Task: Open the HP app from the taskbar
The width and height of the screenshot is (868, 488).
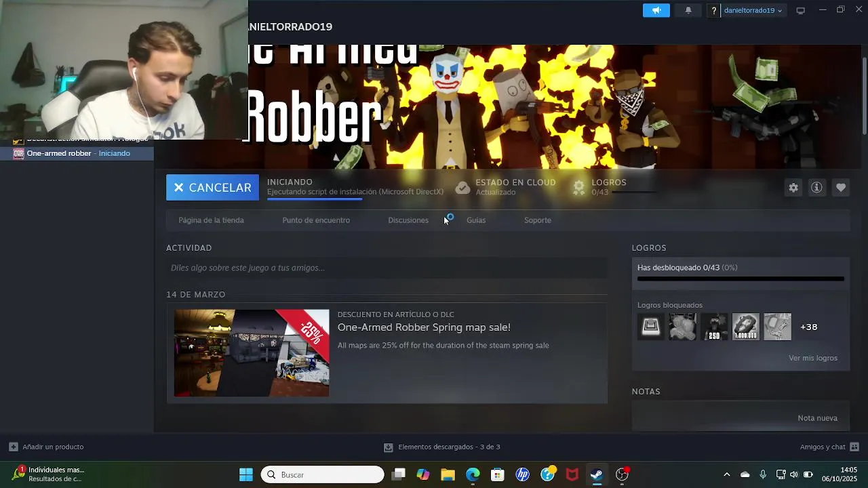Action: (x=523, y=474)
